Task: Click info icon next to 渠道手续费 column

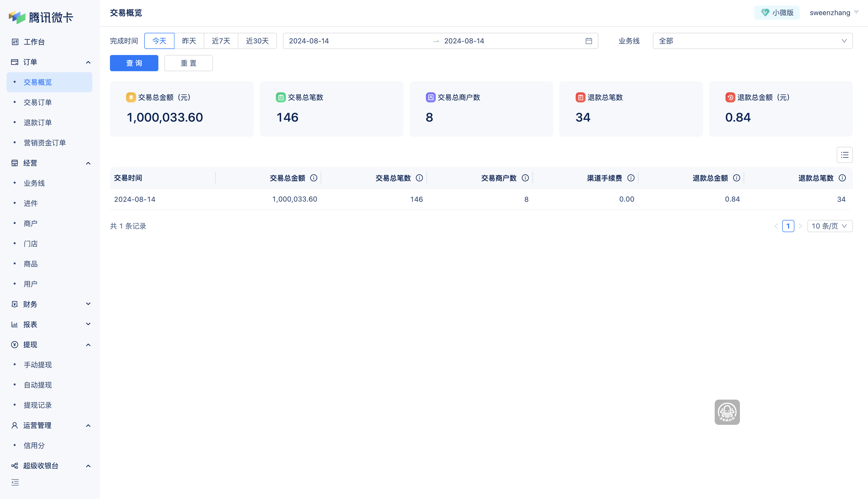Action: (x=631, y=178)
